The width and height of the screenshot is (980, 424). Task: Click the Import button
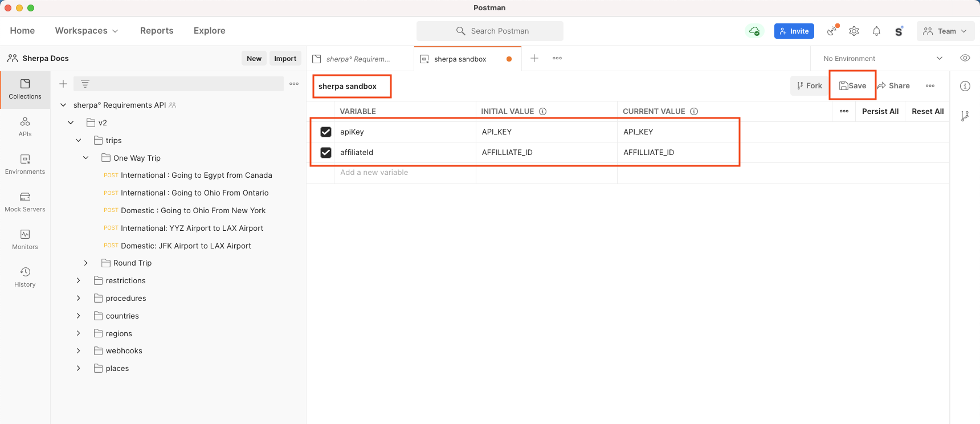[x=285, y=58]
